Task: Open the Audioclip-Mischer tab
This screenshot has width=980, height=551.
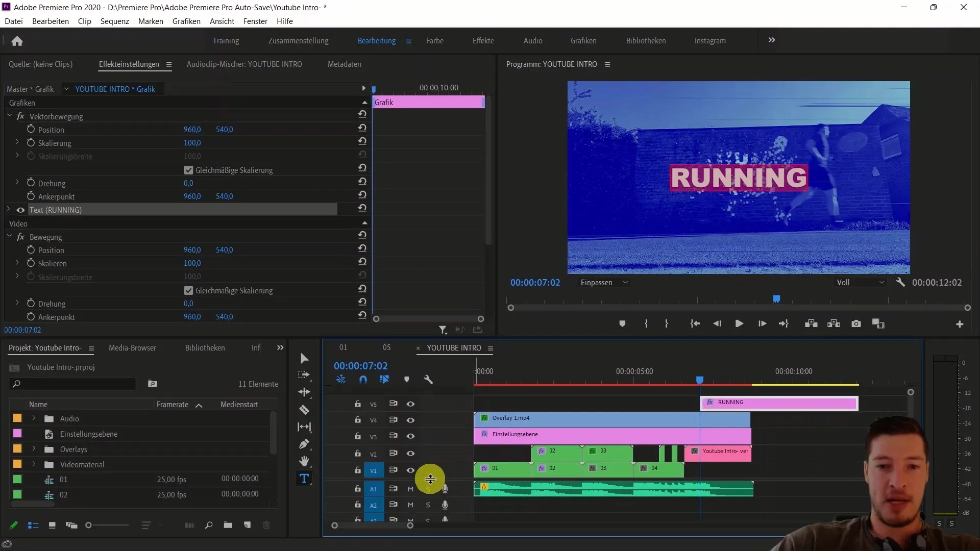Action: [x=244, y=64]
